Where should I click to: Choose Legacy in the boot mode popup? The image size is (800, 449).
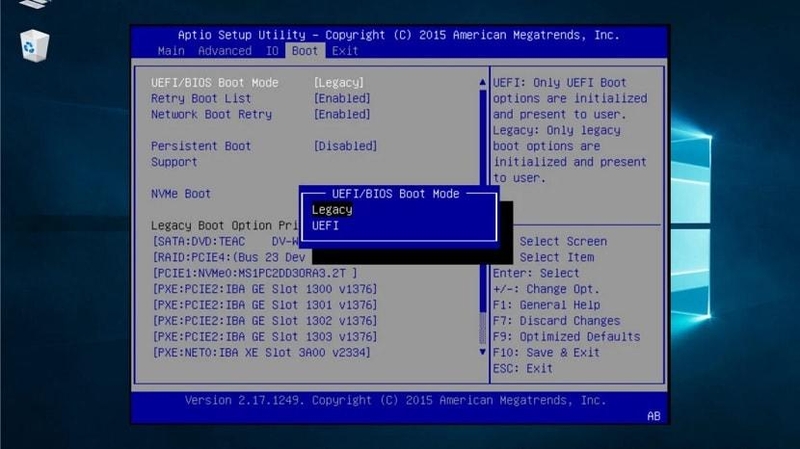(x=332, y=210)
